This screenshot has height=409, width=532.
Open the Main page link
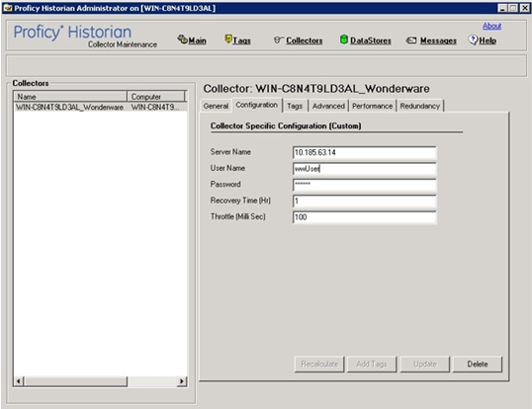(x=197, y=41)
